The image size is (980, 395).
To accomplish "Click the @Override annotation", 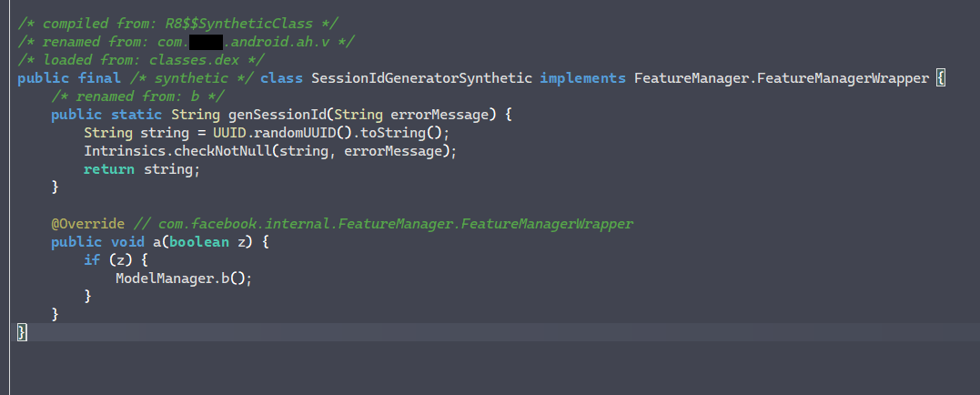I will [x=88, y=224].
